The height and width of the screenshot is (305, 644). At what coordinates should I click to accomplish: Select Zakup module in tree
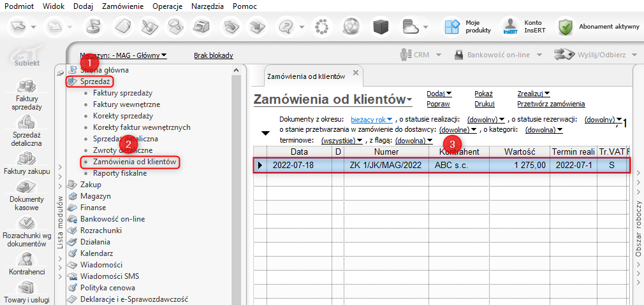91,185
